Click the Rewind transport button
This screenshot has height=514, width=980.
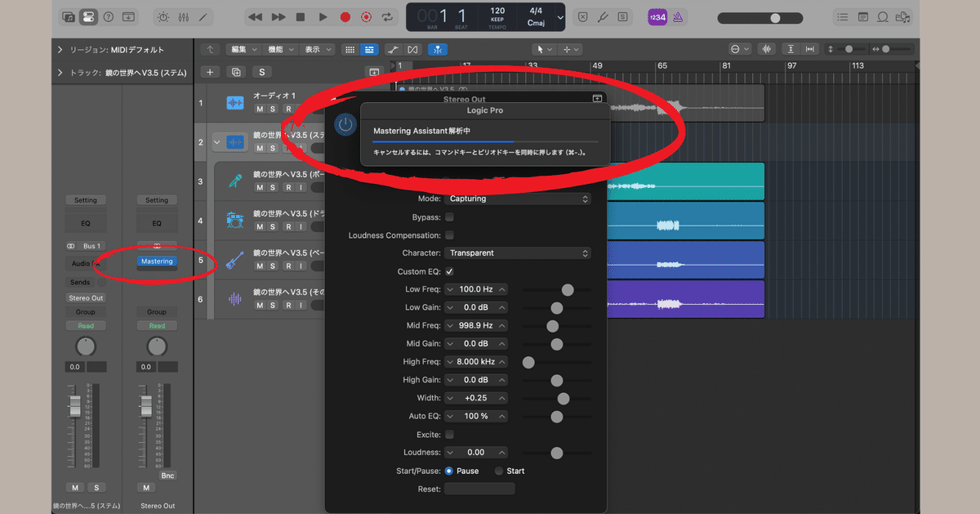(256, 16)
